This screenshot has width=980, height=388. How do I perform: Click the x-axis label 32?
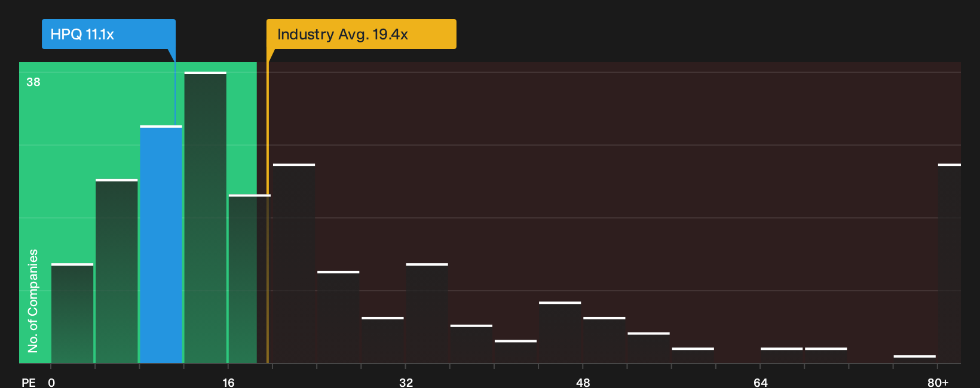click(406, 382)
